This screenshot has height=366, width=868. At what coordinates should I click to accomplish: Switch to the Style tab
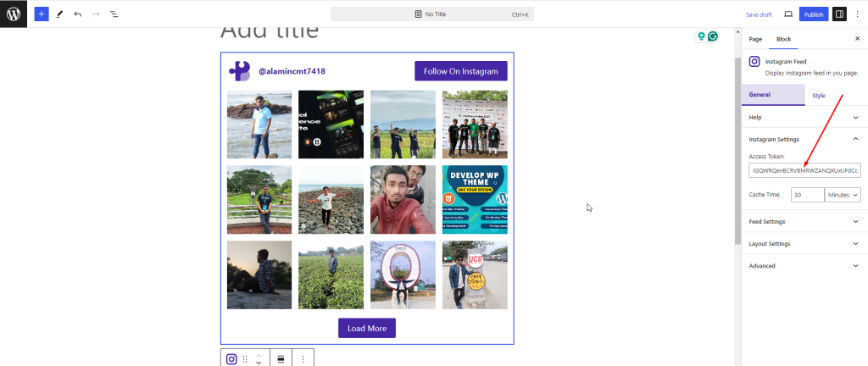(x=818, y=96)
